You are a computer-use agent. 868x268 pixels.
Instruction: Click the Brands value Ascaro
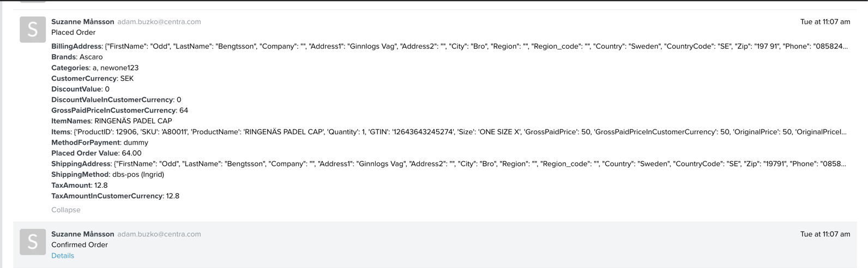pos(91,57)
